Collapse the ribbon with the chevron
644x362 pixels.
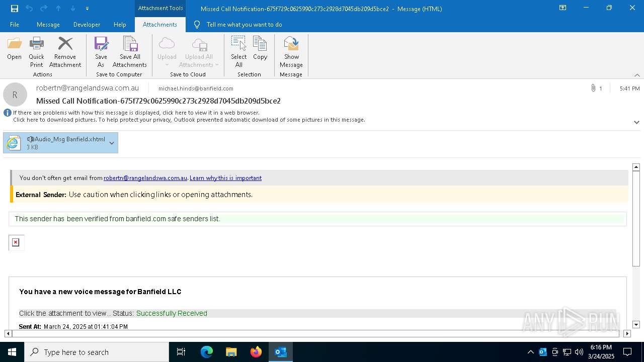pos(637,75)
